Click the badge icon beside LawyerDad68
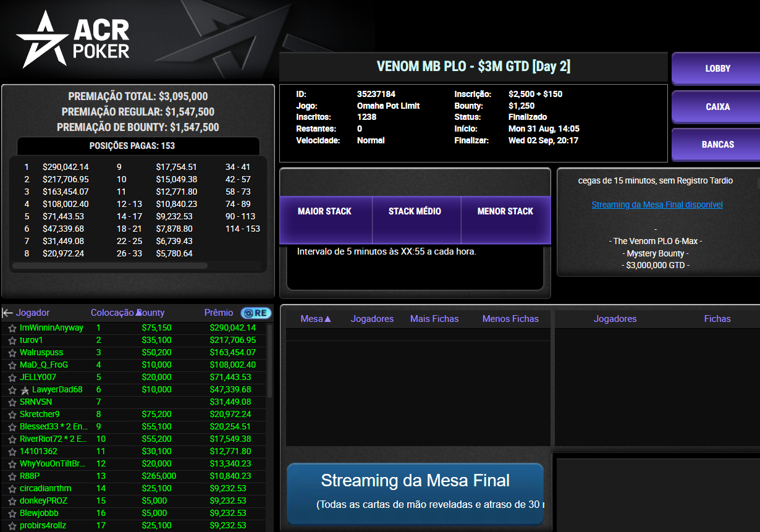Viewport: 760px width, 532px height. coord(25,390)
